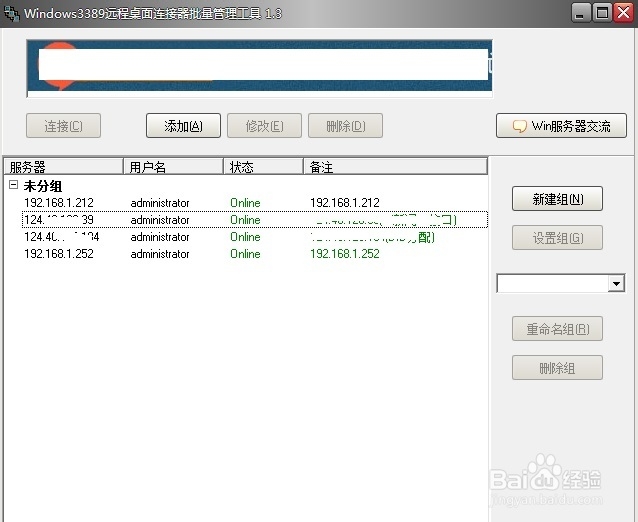Image resolution: width=638 pixels, height=522 pixels.
Task: Sort by the 用户名 column header
Action: click(173, 166)
